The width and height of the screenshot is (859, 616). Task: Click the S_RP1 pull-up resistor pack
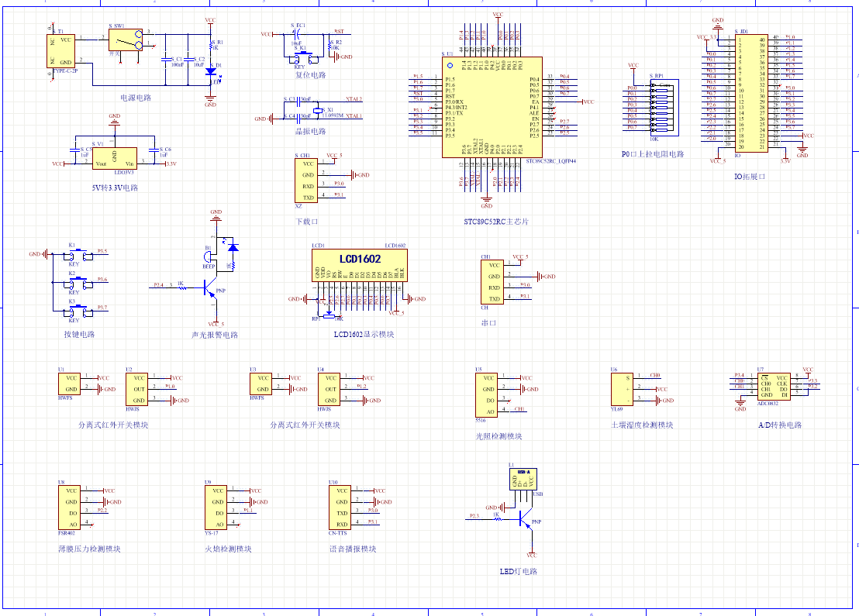[658, 108]
